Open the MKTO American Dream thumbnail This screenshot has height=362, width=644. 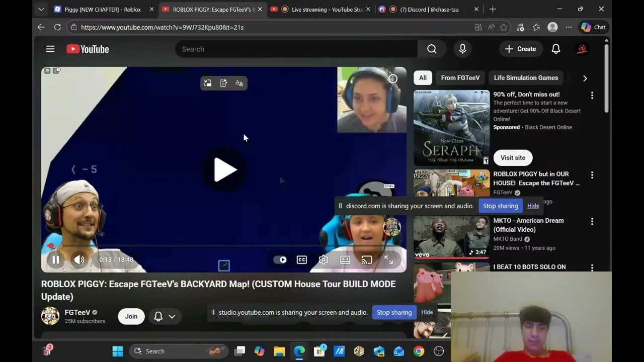pos(451,237)
